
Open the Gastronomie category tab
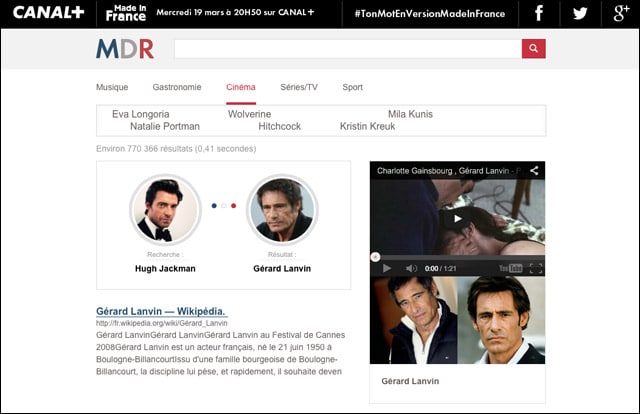point(177,87)
